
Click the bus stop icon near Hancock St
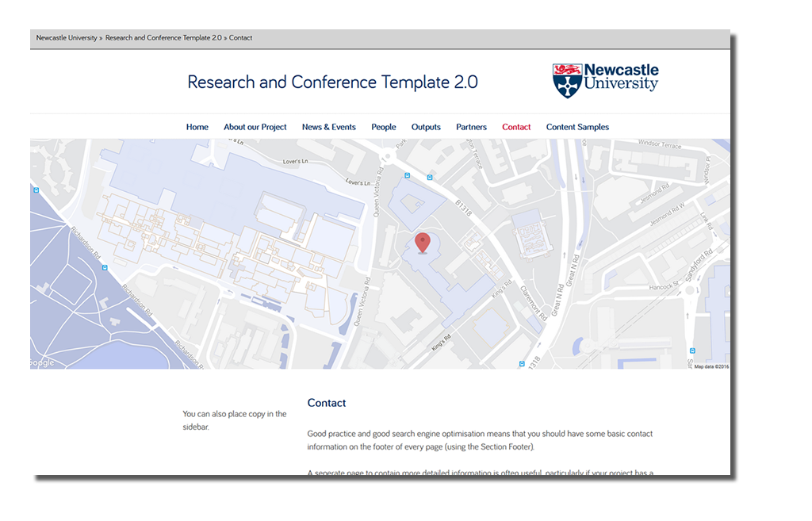tap(692, 351)
